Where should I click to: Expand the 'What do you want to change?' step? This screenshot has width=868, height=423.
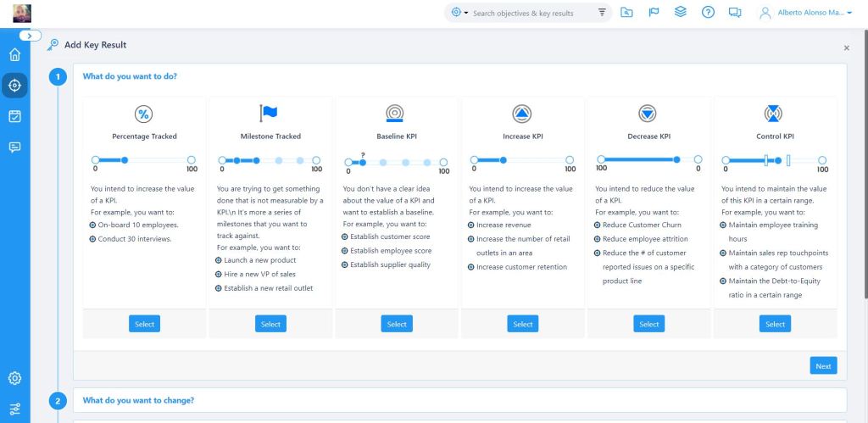pos(138,400)
